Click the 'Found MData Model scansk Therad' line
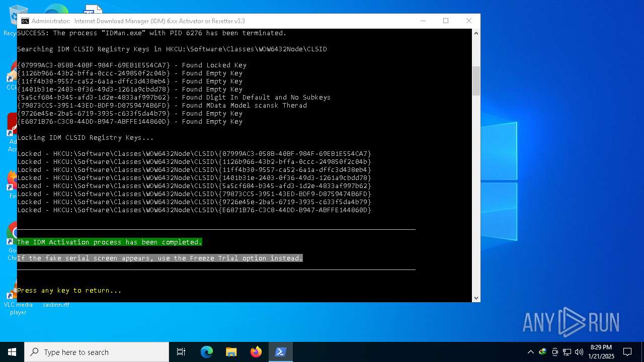 [162, 105]
